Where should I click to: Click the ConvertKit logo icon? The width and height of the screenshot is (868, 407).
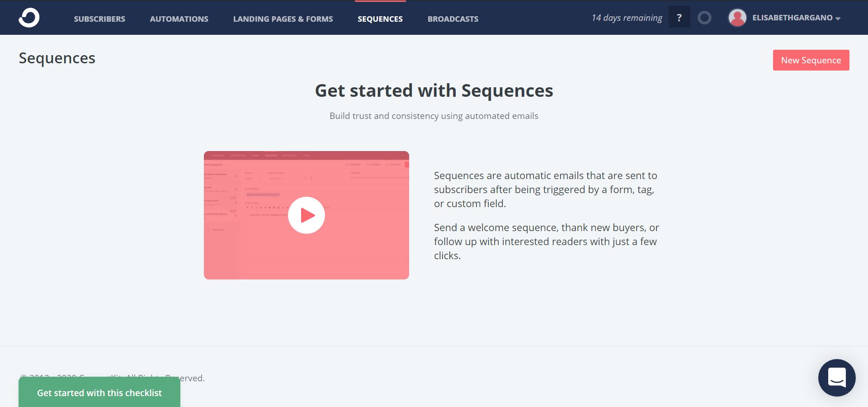point(29,18)
